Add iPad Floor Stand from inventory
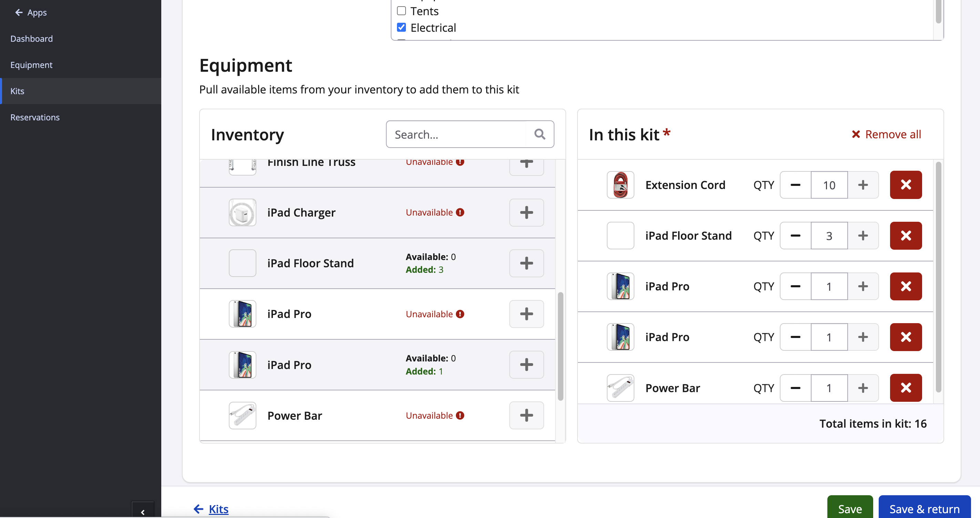Image resolution: width=980 pixels, height=518 pixels. [527, 263]
